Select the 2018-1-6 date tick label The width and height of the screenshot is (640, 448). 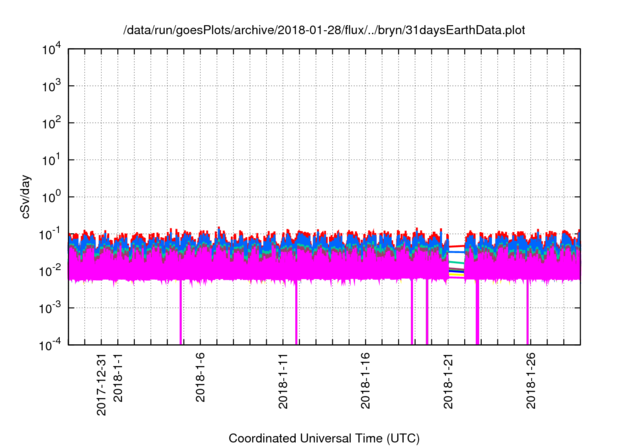pos(200,377)
